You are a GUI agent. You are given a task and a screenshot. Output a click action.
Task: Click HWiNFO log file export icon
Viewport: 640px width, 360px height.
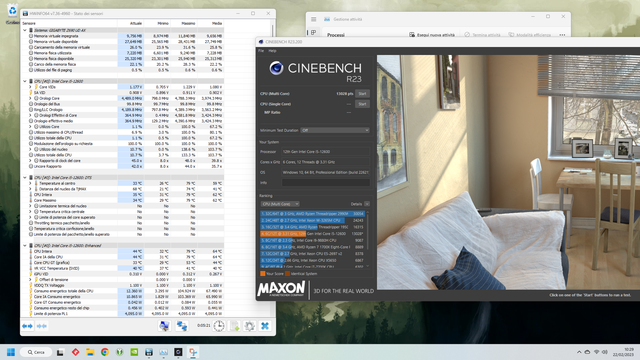235,326
